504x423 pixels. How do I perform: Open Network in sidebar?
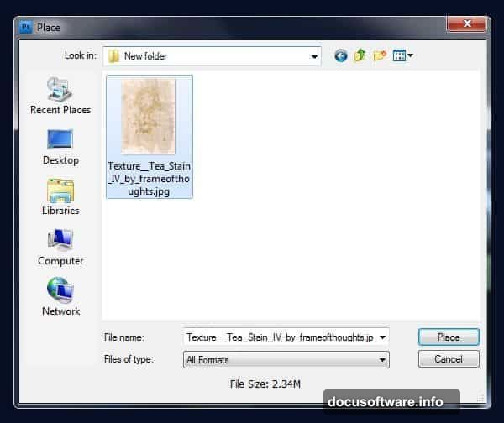(x=60, y=297)
